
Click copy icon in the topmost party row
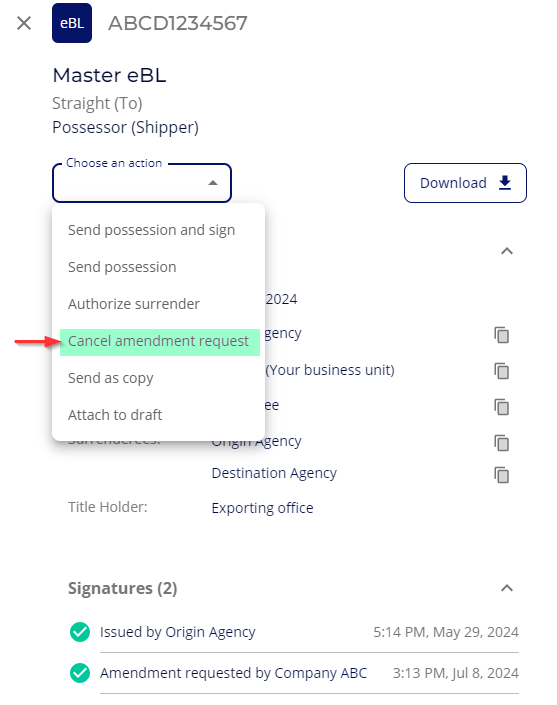pyautogui.click(x=501, y=335)
